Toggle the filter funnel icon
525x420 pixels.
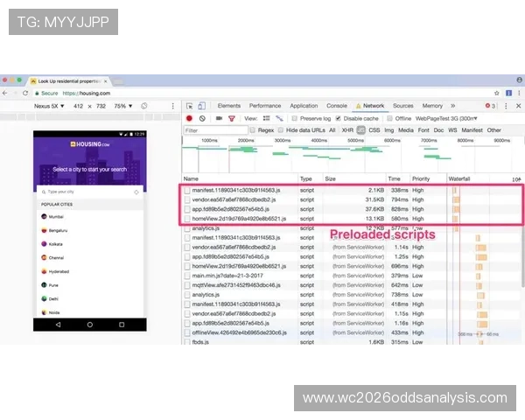[231, 118]
